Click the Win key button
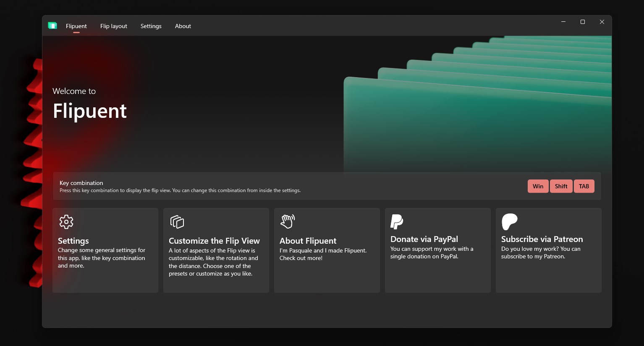The height and width of the screenshot is (346, 644). [x=538, y=186]
